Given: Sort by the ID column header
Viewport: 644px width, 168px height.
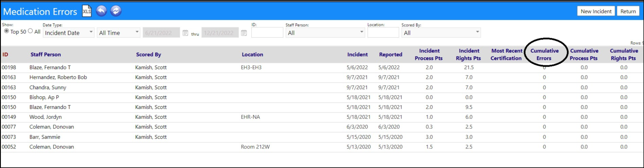Looking at the screenshot, I should tap(5, 55).
